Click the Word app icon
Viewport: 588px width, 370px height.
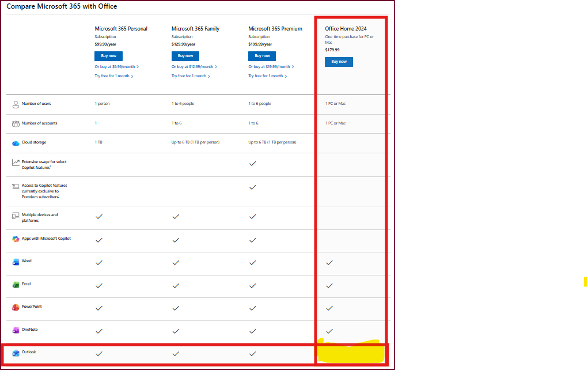(x=16, y=262)
